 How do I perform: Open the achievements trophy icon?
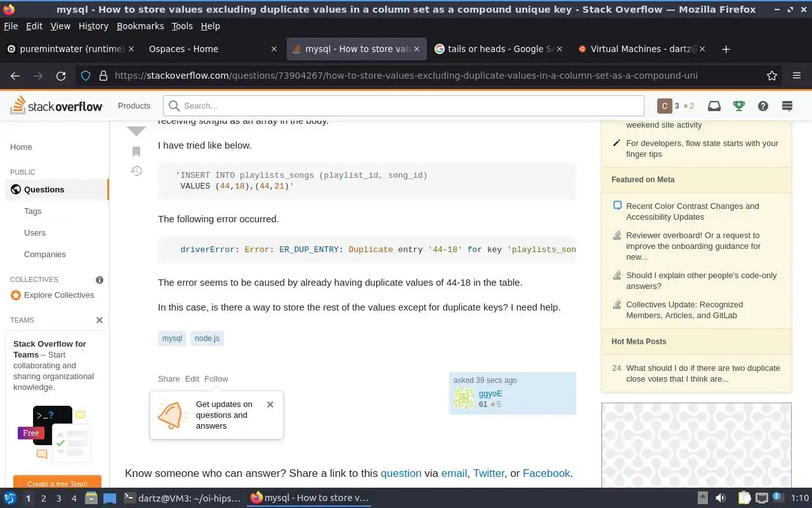(738, 106)
